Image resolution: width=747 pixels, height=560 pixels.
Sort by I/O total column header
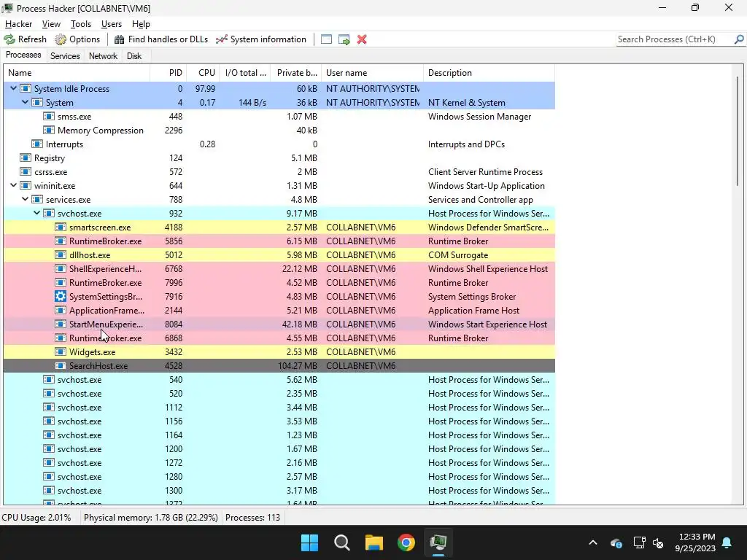click(x=245, y=73)
